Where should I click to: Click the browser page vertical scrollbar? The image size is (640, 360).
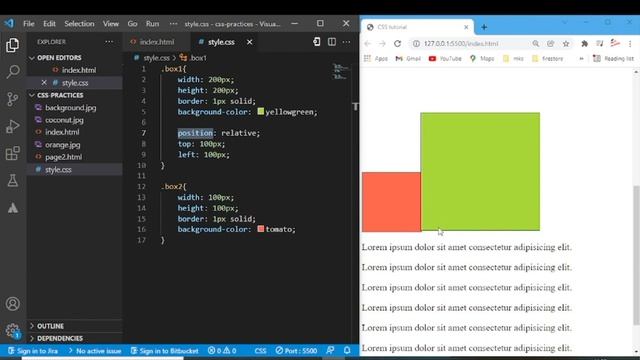636,255
